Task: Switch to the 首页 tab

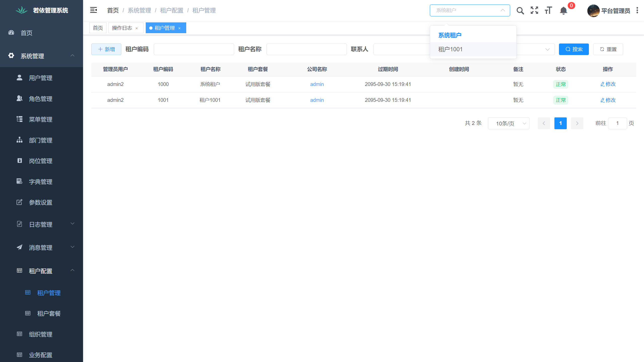Action: coord(98,28)
